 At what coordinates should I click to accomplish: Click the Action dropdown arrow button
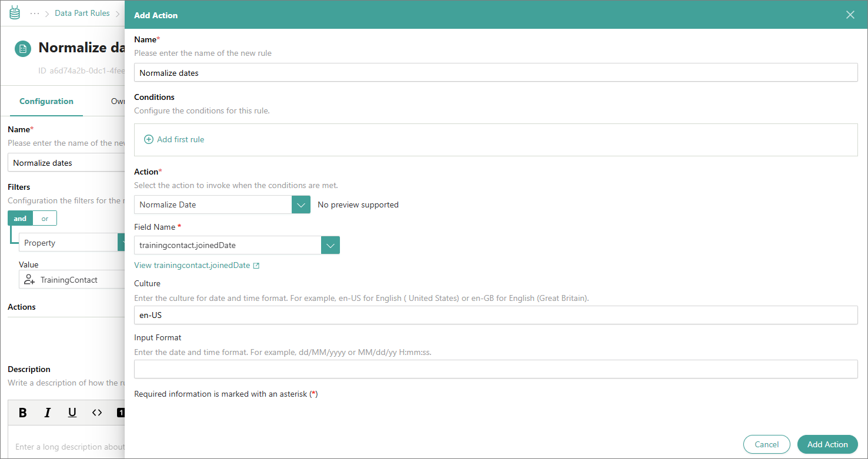[x=301, y=205]
